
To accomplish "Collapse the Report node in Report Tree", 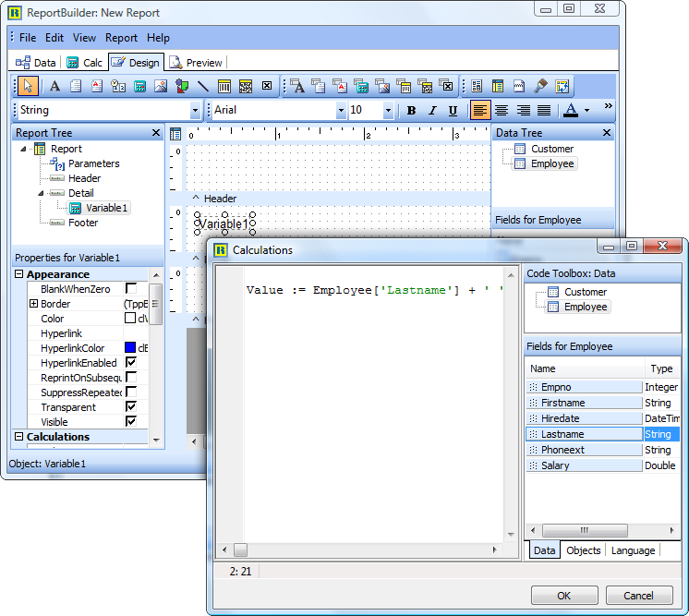I will click(23, 149).
